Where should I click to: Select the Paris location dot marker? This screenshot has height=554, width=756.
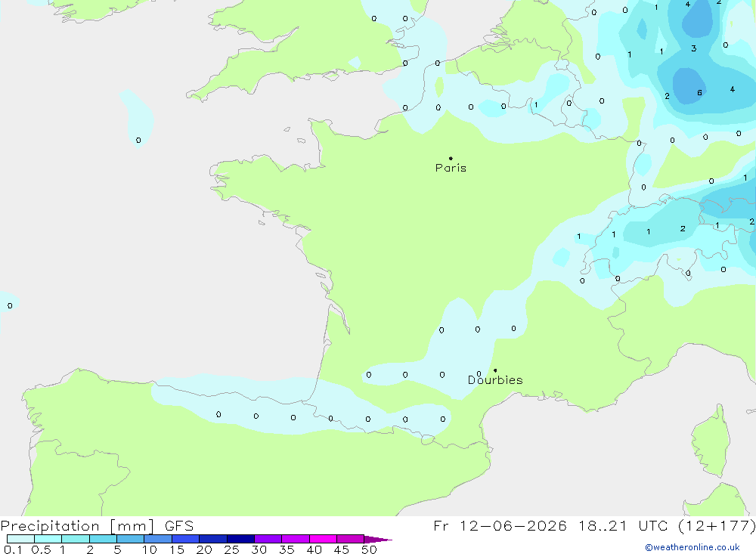[451, 158]
